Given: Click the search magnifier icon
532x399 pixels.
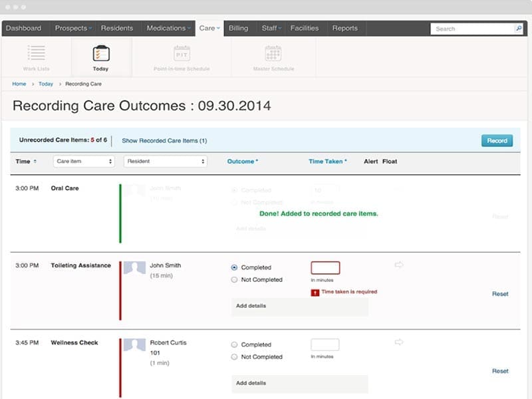Looking at the screenshot, I should tap(519, 29).
